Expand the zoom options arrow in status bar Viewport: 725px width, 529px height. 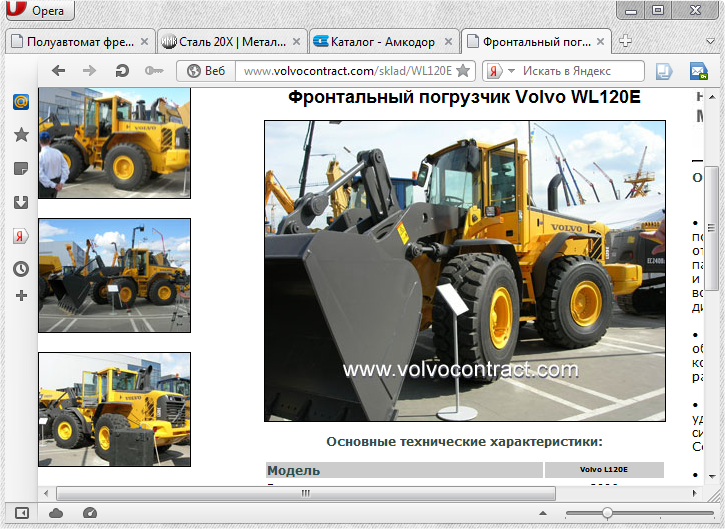tap(543, 513)
